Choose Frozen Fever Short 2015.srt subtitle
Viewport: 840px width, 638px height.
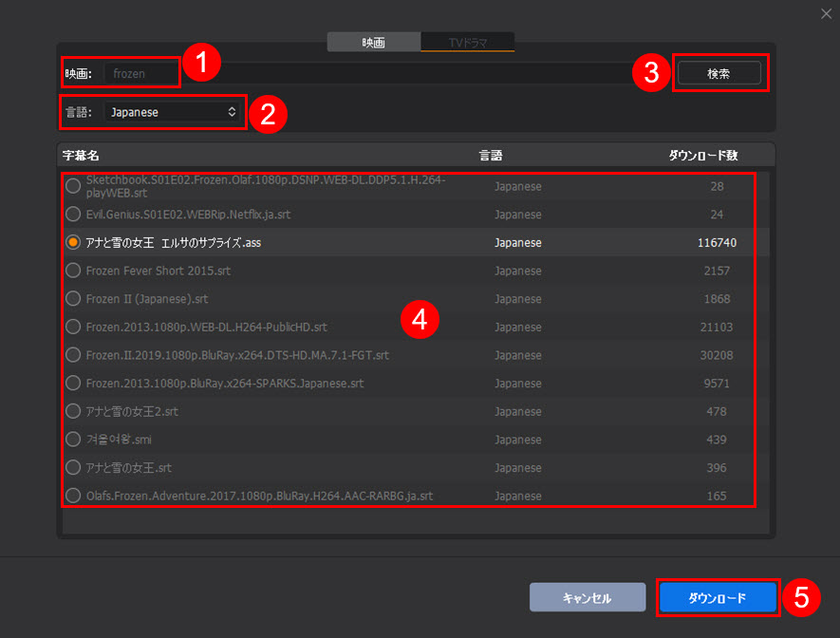click(x=73, y=271)
